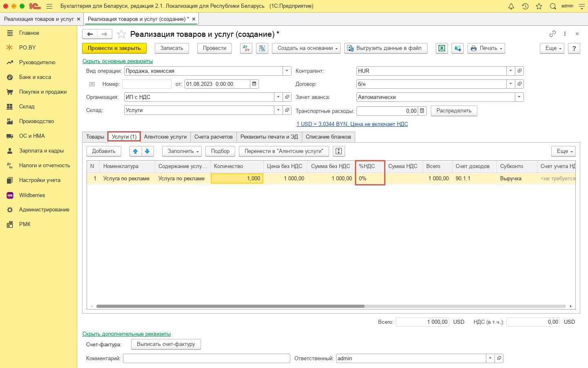Click Выписать счет-фактуру button

click(166, 344)
